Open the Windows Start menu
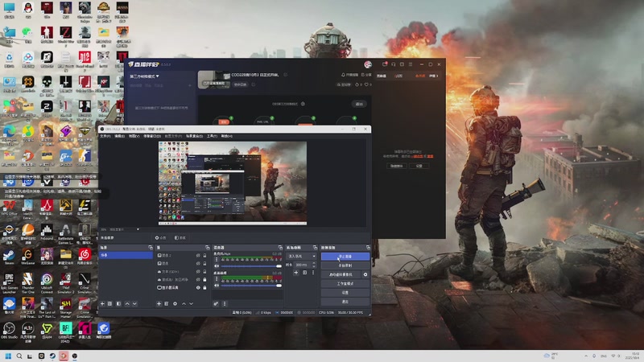The height and width of the screenshot is (362, 644). pyautogui.click(x=8, y=356)
